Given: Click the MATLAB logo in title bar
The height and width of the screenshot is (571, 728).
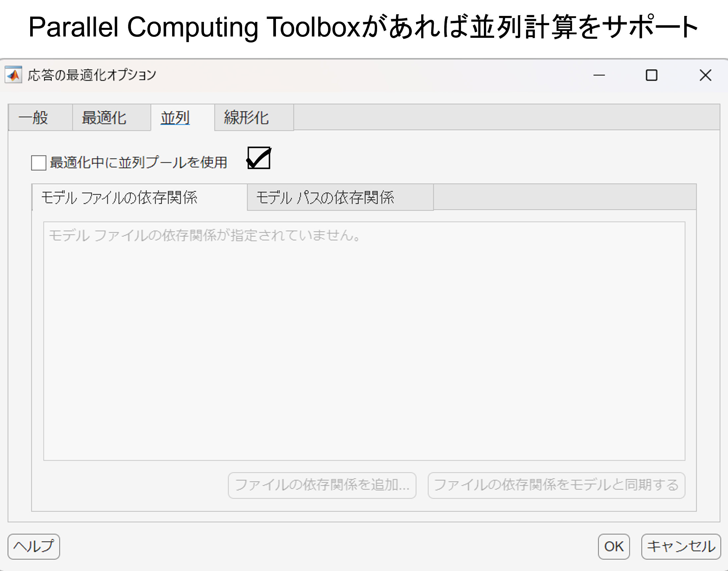Looking at the screenshot, I should pyautogui.click(x=13, y=75).
